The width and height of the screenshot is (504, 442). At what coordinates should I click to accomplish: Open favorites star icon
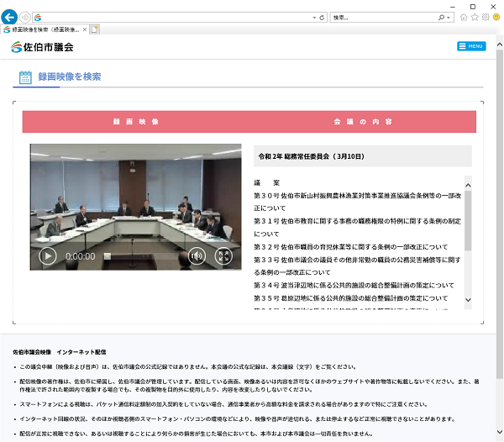tap(475, 17)
